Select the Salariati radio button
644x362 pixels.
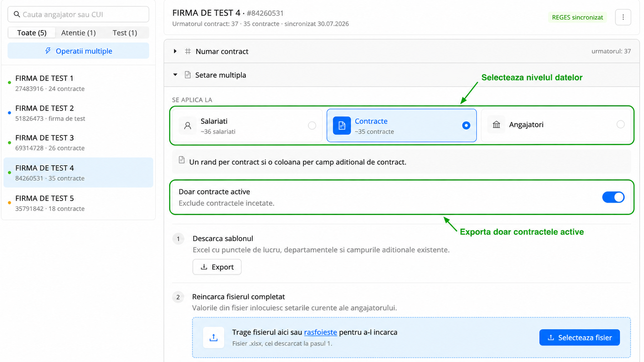click(312, 126)
